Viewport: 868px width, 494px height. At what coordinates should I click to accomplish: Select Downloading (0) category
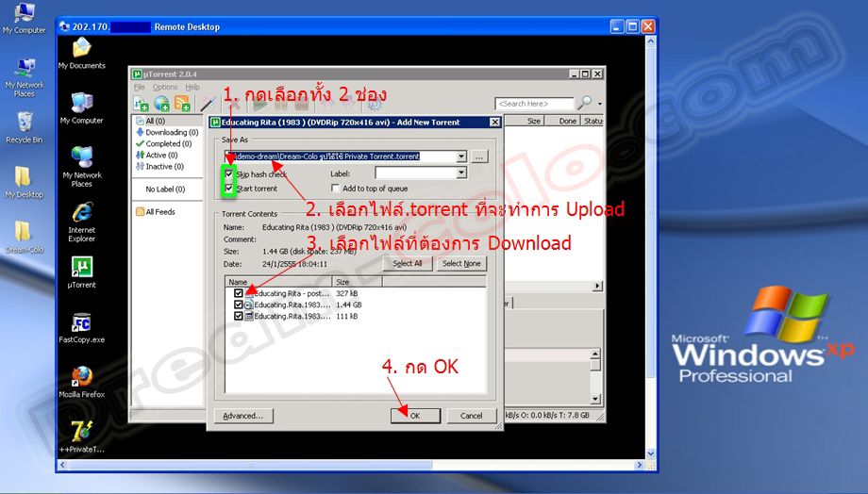167,132
